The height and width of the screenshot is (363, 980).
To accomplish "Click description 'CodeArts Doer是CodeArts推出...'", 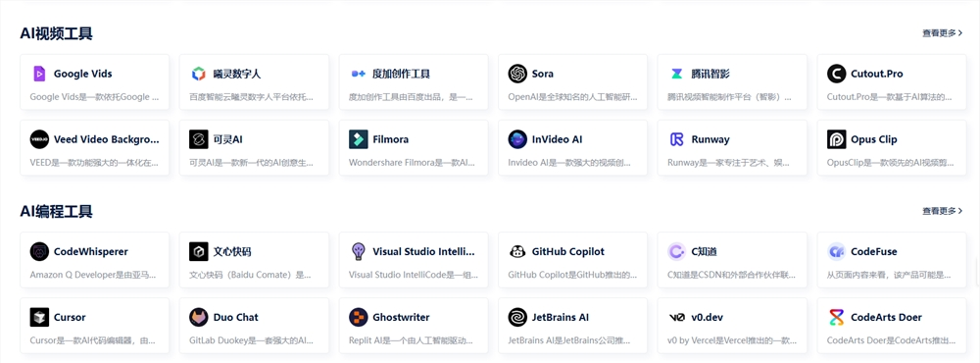I will [892, 341].
